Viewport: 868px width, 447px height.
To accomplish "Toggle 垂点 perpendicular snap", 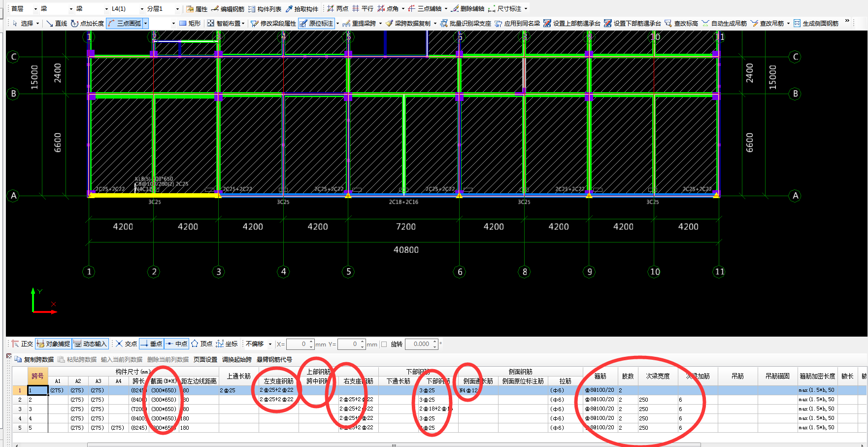I will (151, 344).
